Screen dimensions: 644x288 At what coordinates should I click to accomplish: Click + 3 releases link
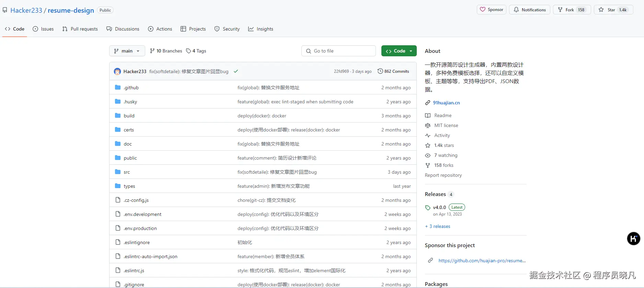[438, 226]
